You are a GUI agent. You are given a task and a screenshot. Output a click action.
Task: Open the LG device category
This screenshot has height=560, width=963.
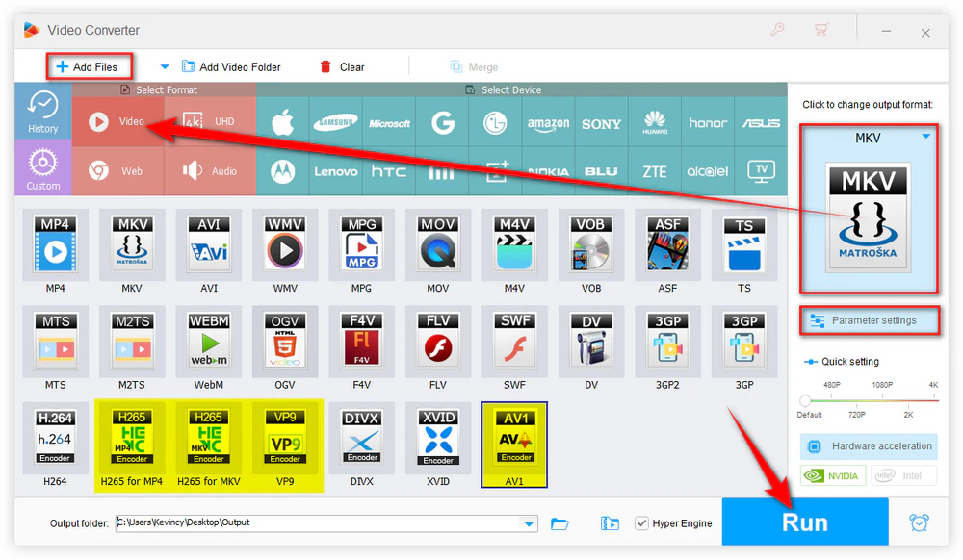click(495, 122)
